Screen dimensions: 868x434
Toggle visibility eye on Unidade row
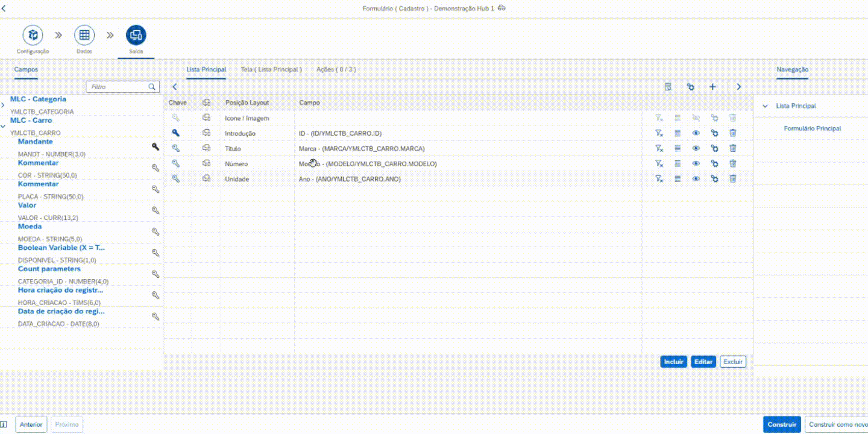pyautogui.click(x=696, y=178)
